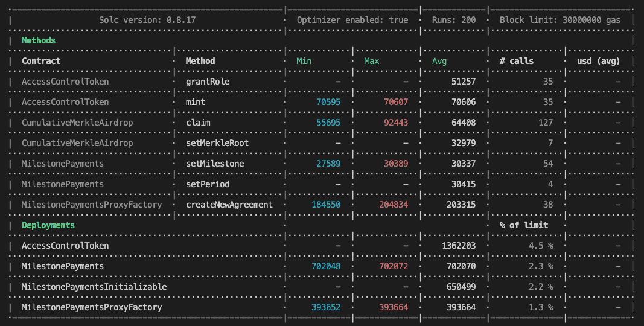Click the AccessControlToken deployment average 1362203

click(459, 246)
